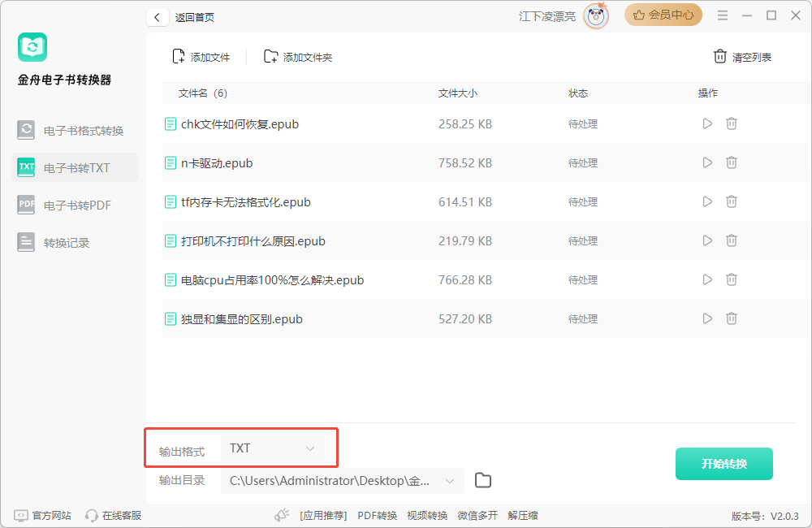Start converting 打印机不打印什么原因.epub play icon

(707, 240)
